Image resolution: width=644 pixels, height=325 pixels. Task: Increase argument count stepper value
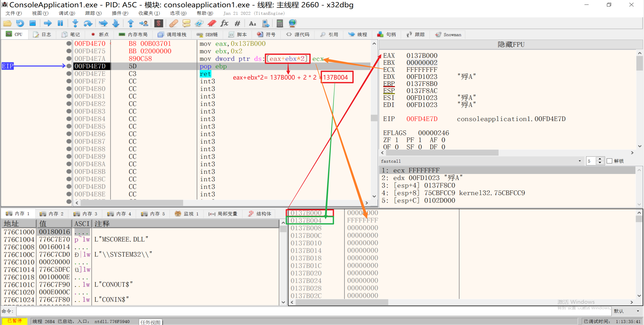point(600,159)
